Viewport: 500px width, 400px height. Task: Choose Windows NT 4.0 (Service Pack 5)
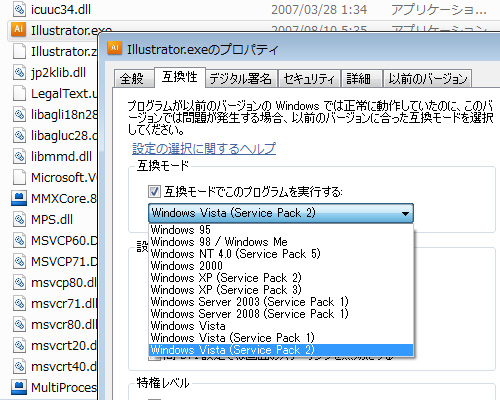[281, 254]
